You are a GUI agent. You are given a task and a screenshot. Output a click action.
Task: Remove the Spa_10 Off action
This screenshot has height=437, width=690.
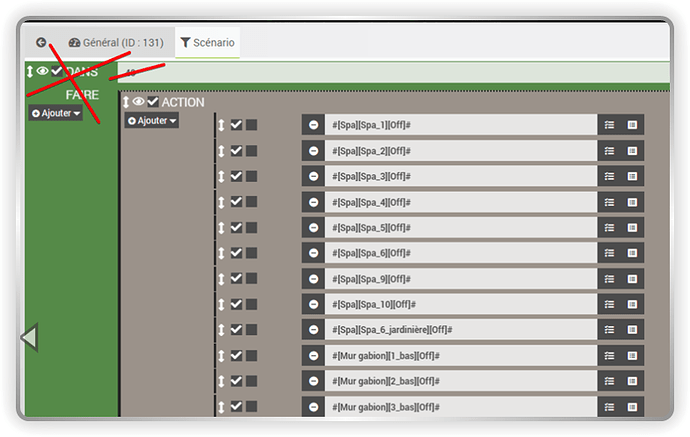313,305
